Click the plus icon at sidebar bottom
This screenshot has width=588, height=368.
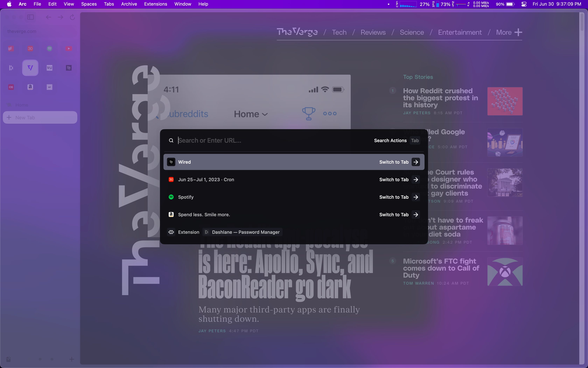point(72,359)
